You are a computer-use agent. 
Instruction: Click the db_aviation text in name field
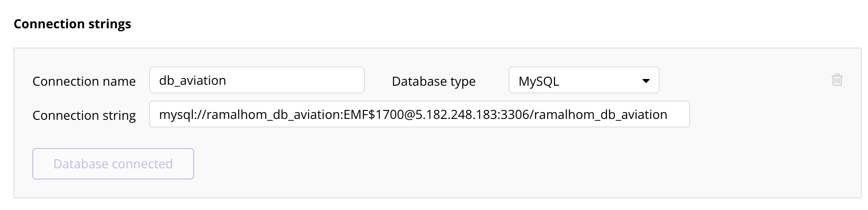(x=192, y=80)
